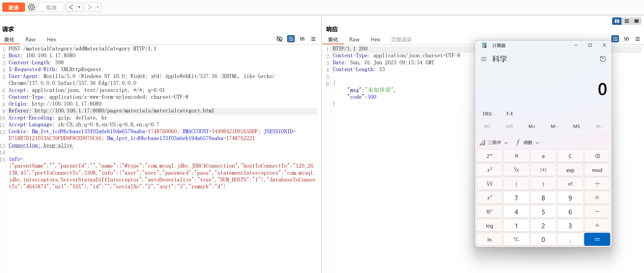Go forward with the > arrow
Image resolution: width=644 pixels, height=273 pixels.
coord(90,7)
